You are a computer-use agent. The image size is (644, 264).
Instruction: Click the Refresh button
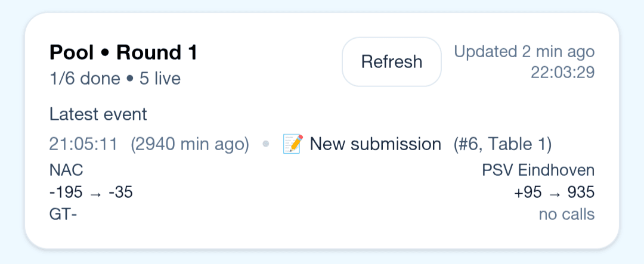[x=391, y=62]
